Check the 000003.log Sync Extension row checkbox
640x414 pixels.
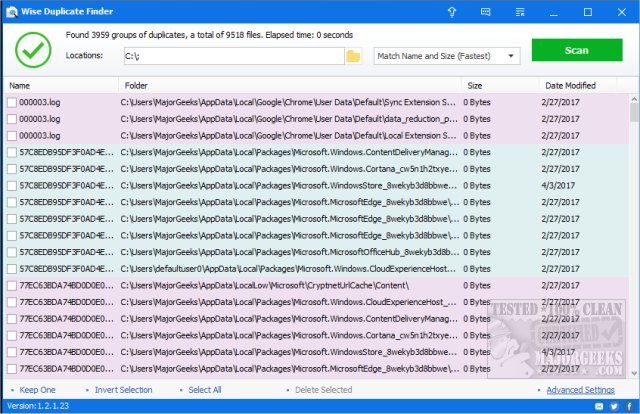click(12, 102)
